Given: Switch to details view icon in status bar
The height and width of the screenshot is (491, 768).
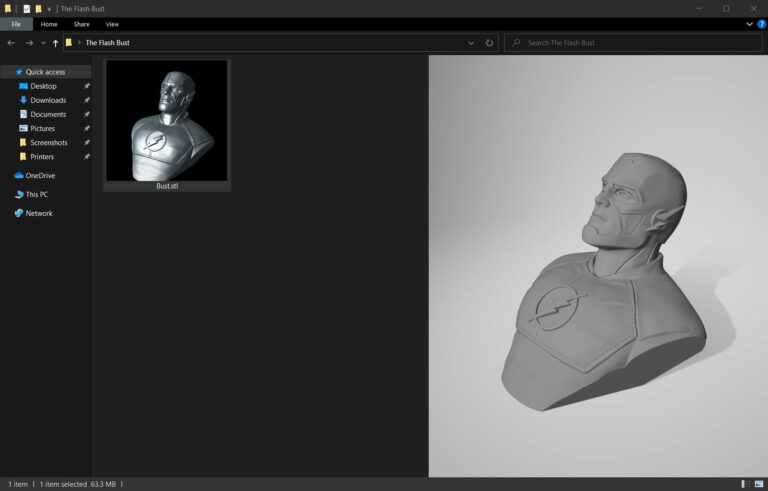Looking at the screenshot, I should [744, 484].
